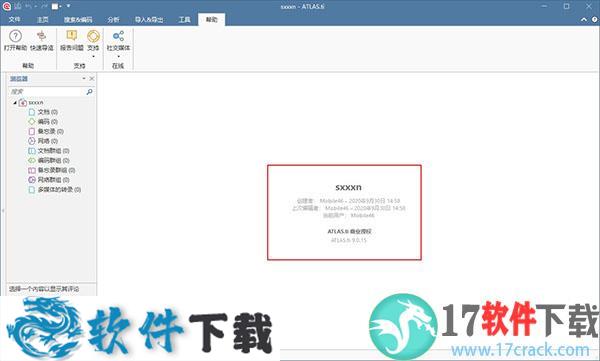Switch to the 工具 ribbon tab
The image size is (600, 361).
point(184,20)
